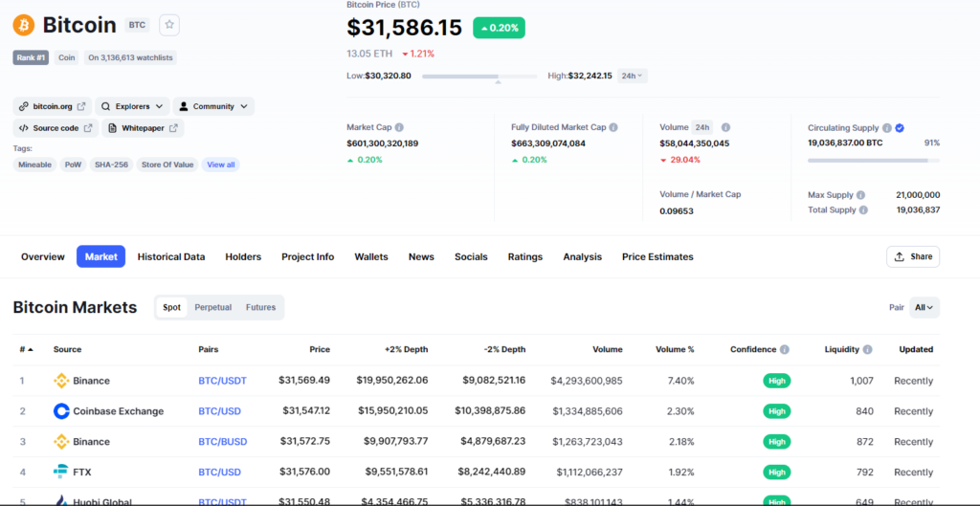Open BTC/USD pair on Coinbase Exchange row
This screenshot has width=980, height=506.
[x=219, y=411]
